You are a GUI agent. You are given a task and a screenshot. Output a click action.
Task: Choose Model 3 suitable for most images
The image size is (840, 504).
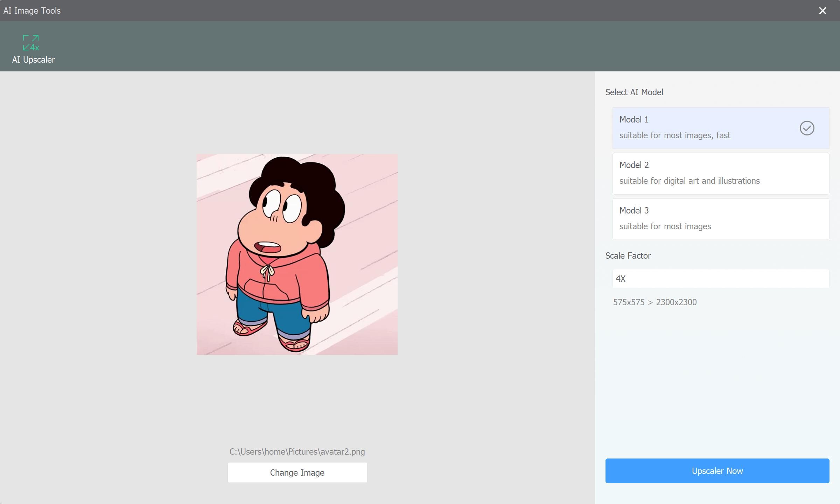[x=721, y=219]
